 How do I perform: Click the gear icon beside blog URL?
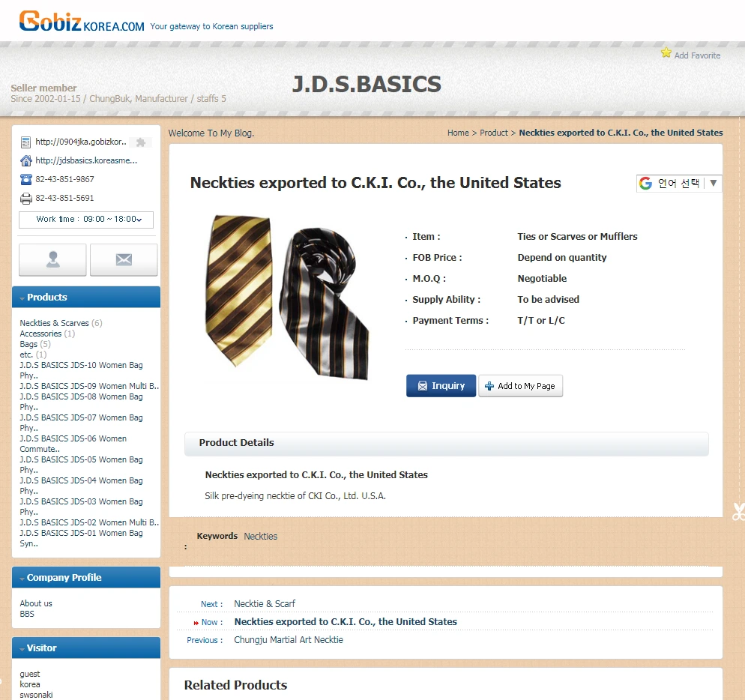click(141, 142)
